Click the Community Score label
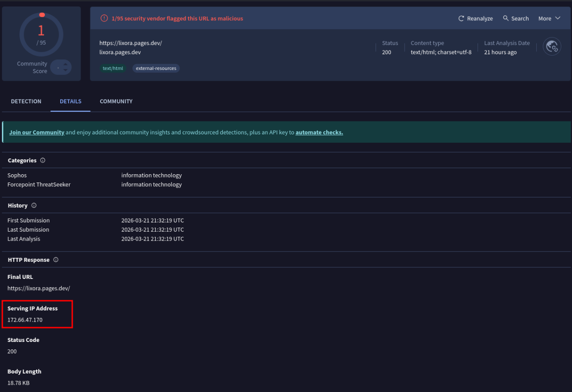This screenshot has height=392, width=572. 32,68
